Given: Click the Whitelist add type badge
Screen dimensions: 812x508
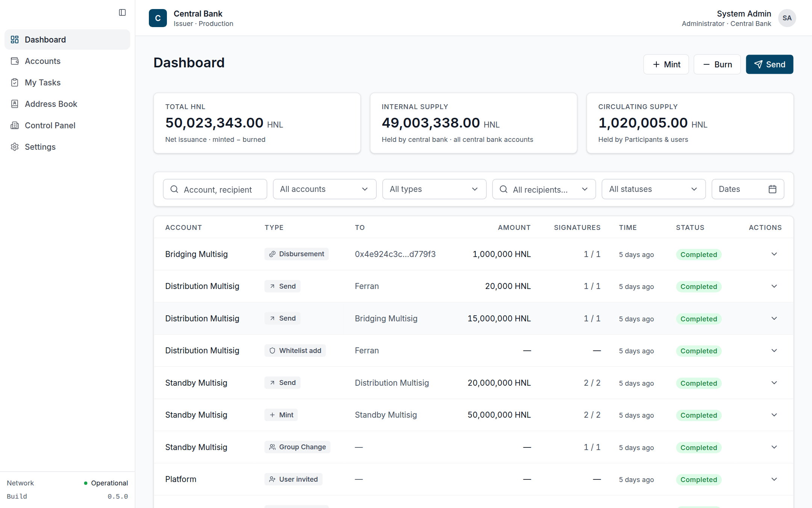Looking at the screenshot, I should [295, 351].
